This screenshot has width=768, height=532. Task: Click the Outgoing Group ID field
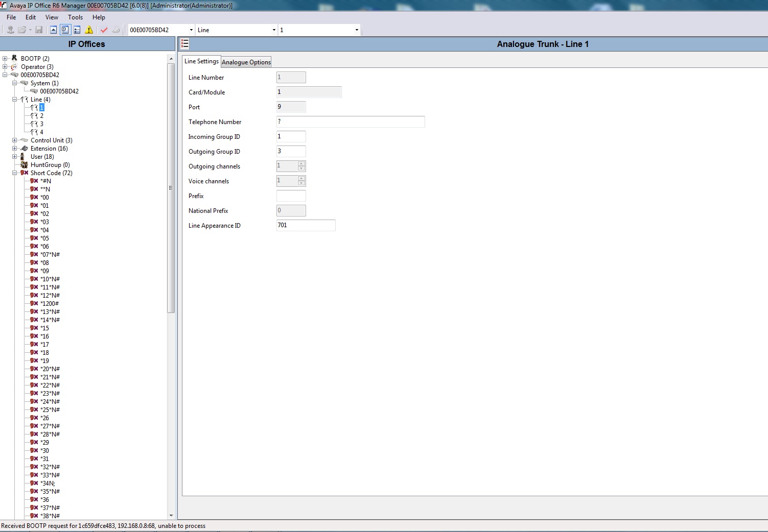click(x=291, y=151)
